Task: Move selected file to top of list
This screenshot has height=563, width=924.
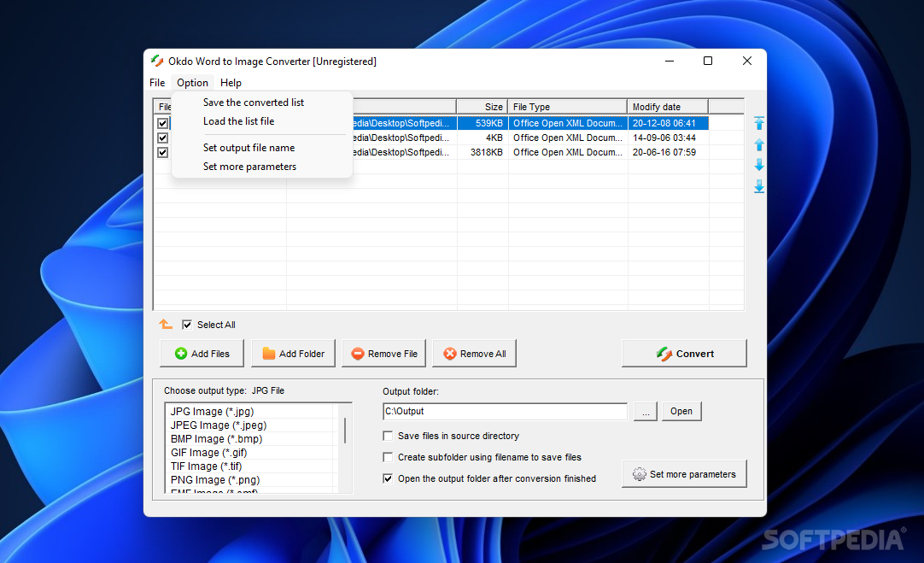Action: (x=759, y=123)
